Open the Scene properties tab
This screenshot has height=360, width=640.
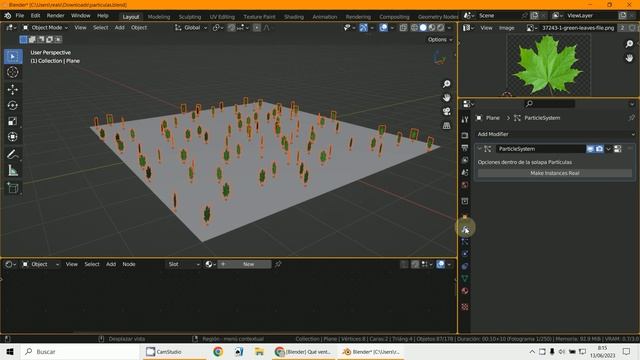pos(465,172)
